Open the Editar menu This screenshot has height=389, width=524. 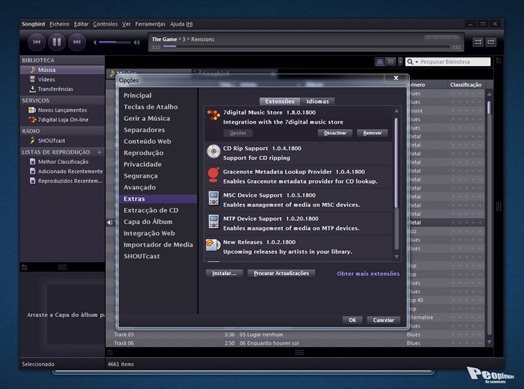coord(81,24)
